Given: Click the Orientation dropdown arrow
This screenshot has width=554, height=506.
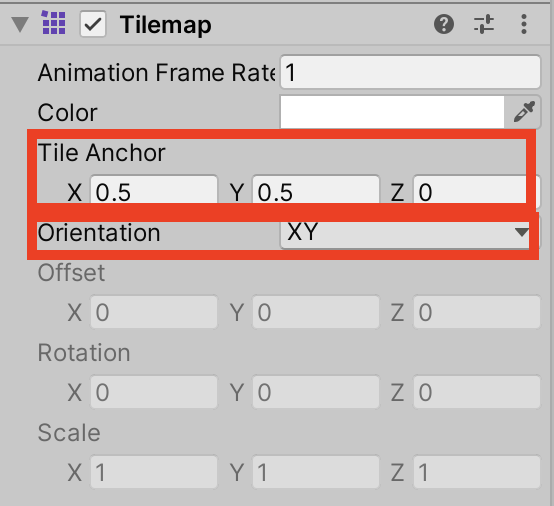Looking at the screenshot, I should coord(521,232).
